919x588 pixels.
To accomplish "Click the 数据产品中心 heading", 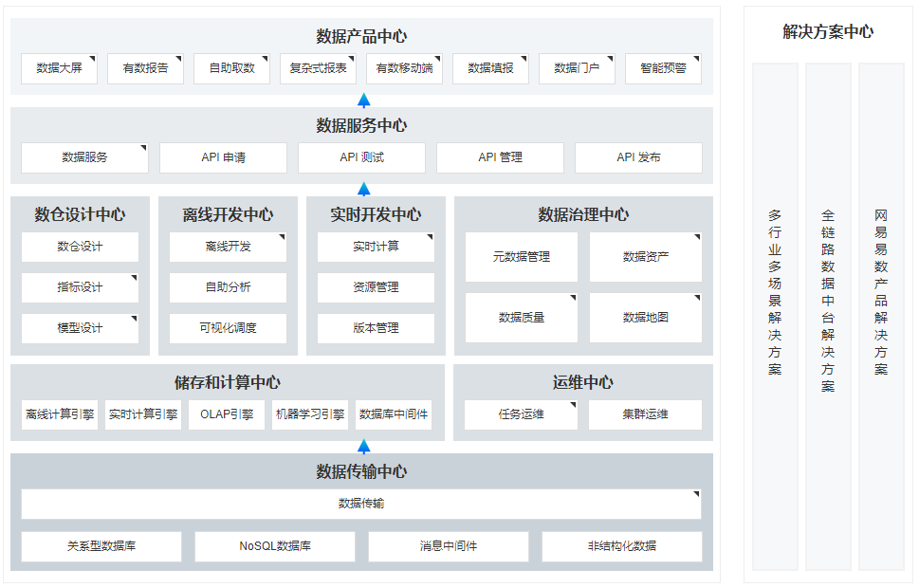I will tap(361, 36).
